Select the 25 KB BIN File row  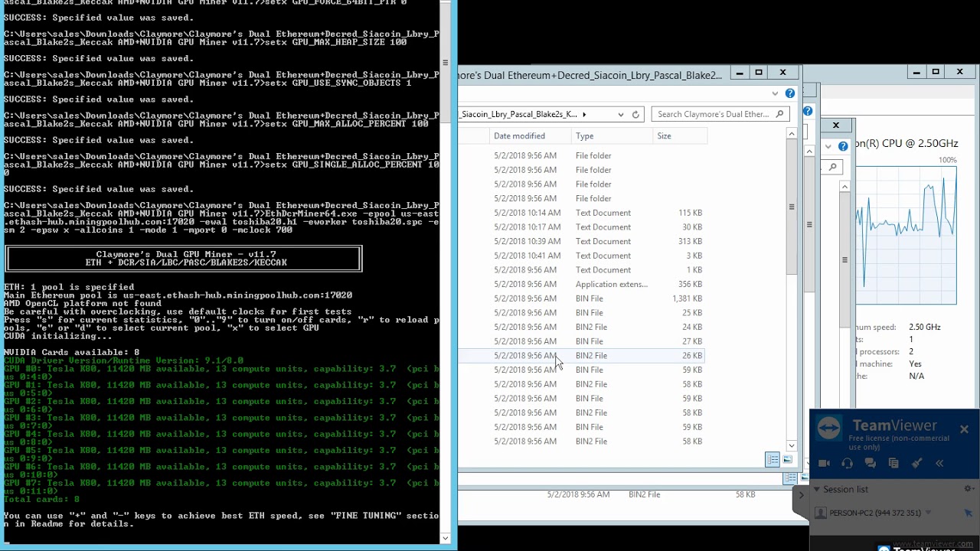click(582, 313)
